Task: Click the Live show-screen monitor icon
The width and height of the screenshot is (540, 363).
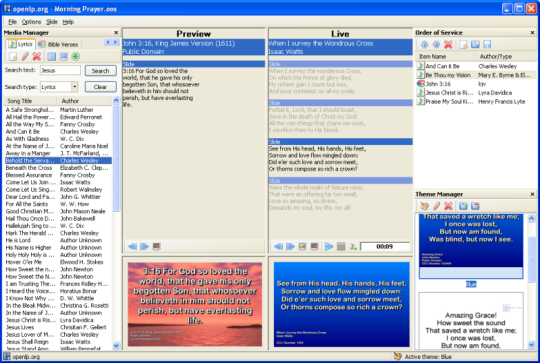Action: 302,247
